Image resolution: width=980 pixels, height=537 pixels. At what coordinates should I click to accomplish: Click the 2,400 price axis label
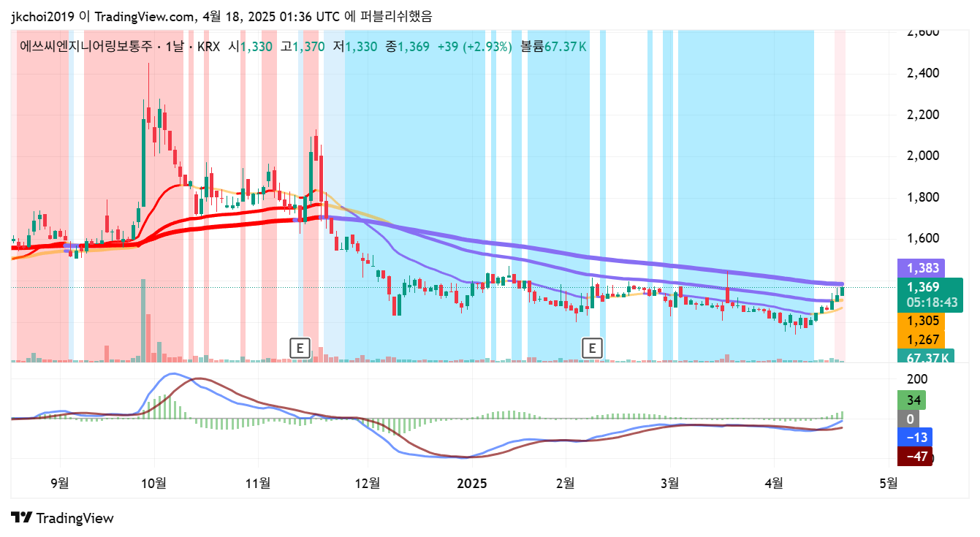(922, 73)
